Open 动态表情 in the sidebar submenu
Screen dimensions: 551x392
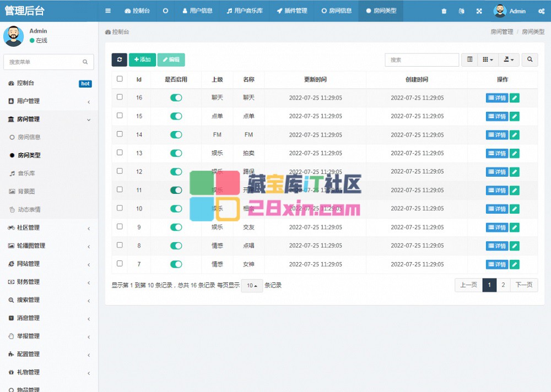pos(29,210)
